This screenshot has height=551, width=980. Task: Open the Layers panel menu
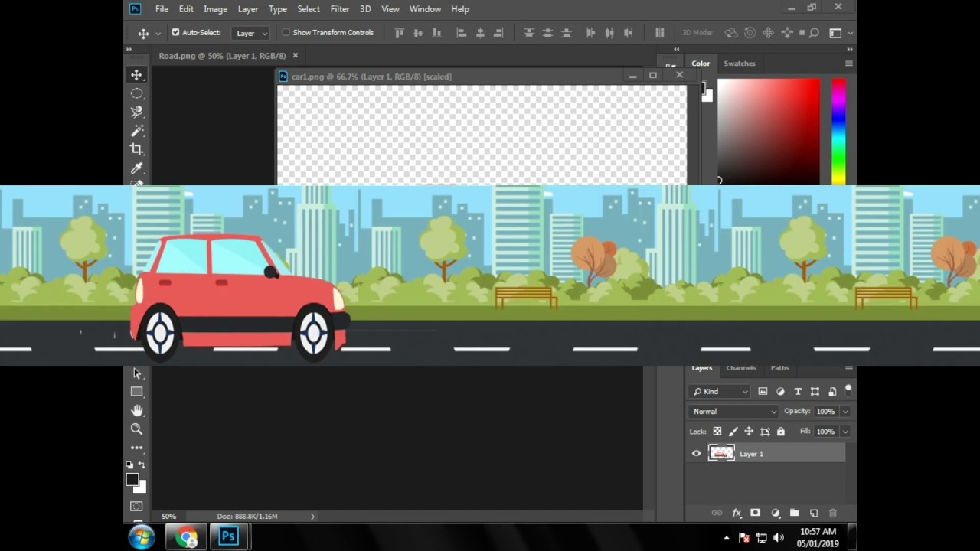pyautogui.click(x=848, y=368)
